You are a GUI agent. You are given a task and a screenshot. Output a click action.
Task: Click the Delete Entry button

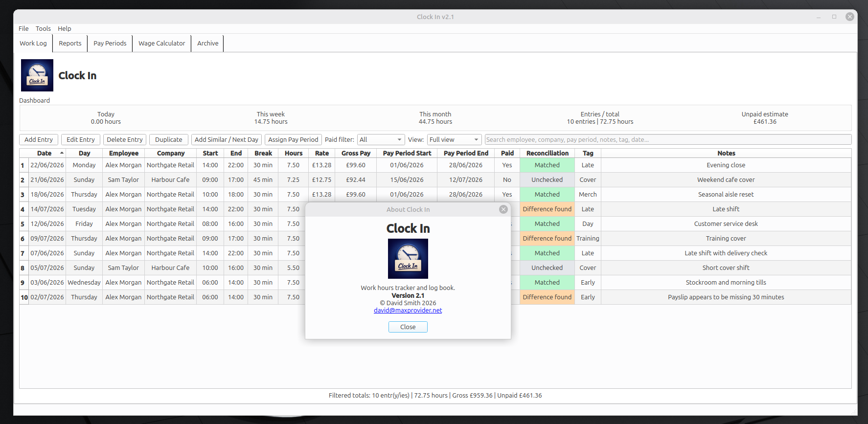pos(125,140)
